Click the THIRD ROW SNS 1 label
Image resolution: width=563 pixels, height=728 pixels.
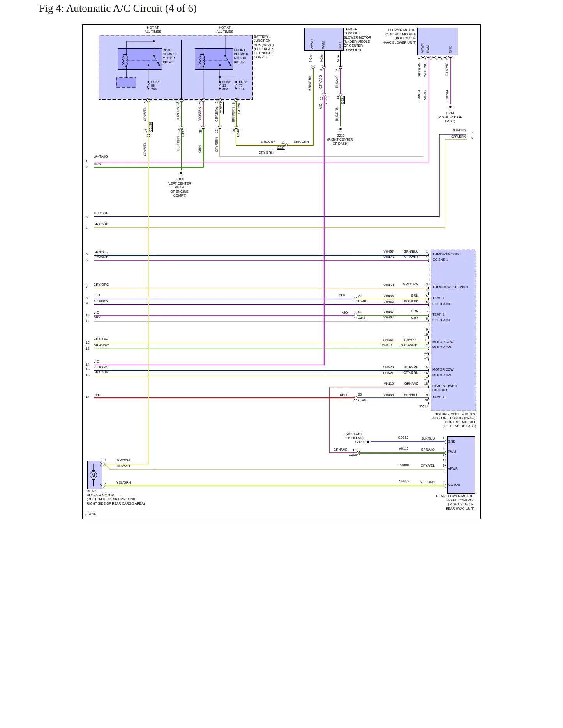[447, 254]
